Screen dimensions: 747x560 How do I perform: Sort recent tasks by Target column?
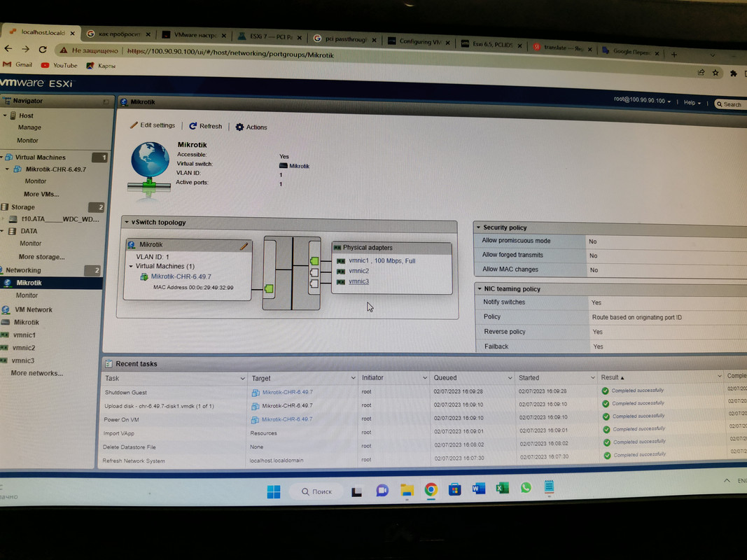pyautogui.click(x=261, y=378)
